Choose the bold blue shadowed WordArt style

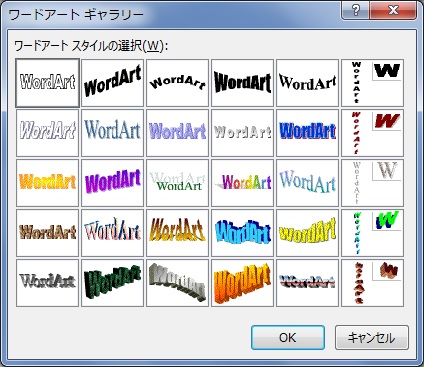tap(307, 133)
